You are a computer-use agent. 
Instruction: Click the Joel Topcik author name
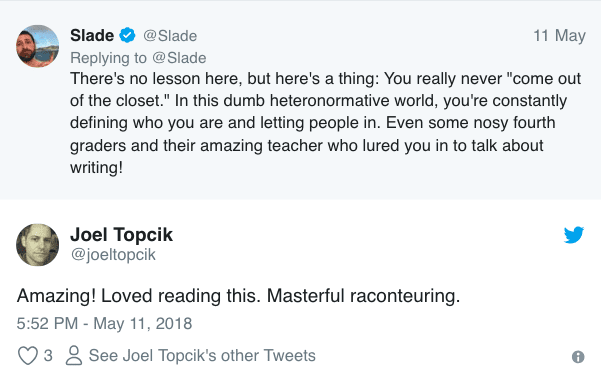coord(122,234)
